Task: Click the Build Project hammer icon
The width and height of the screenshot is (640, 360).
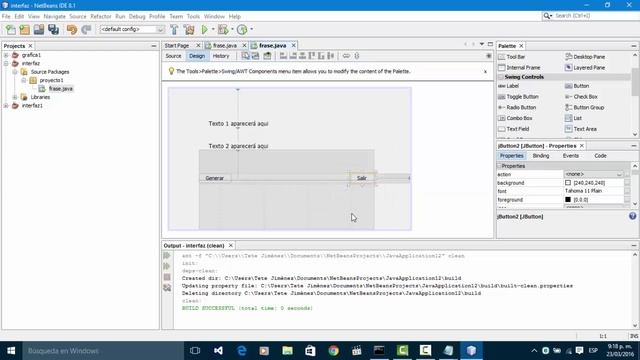Action: [174, 29]
